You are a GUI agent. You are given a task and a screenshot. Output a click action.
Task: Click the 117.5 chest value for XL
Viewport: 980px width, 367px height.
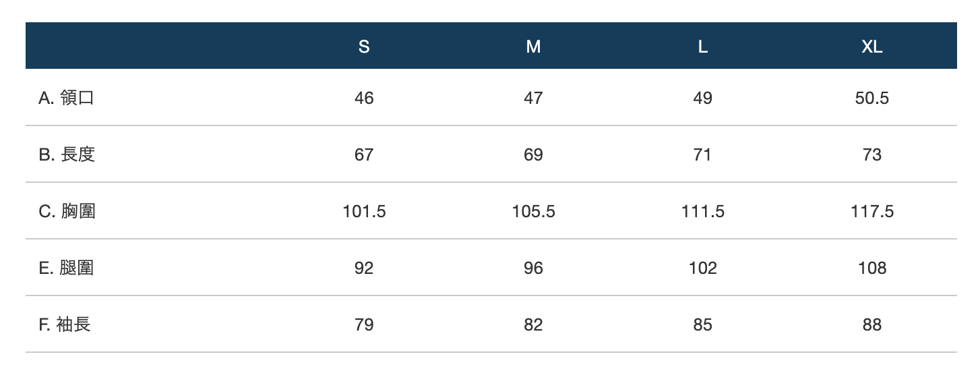tap(871, 211)
